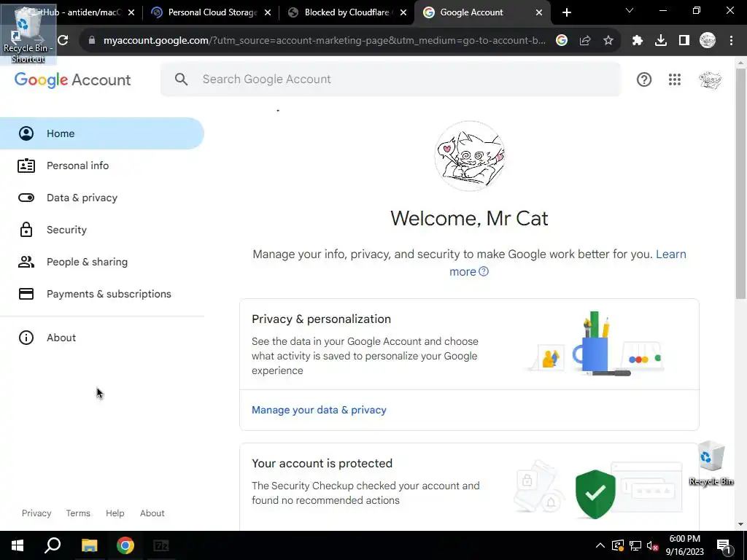Click the network tray icon

coord(635,545)
